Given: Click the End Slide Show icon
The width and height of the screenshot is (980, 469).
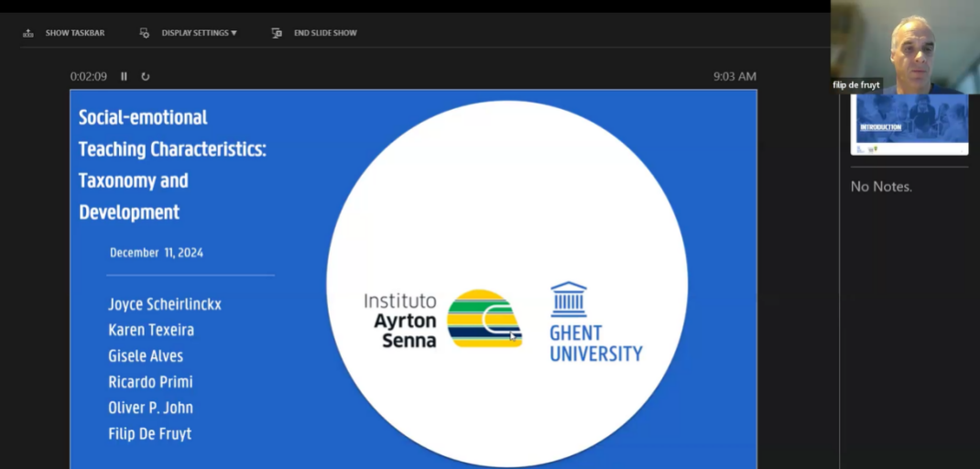Looking at the screenshot, I should pos(277,33).
